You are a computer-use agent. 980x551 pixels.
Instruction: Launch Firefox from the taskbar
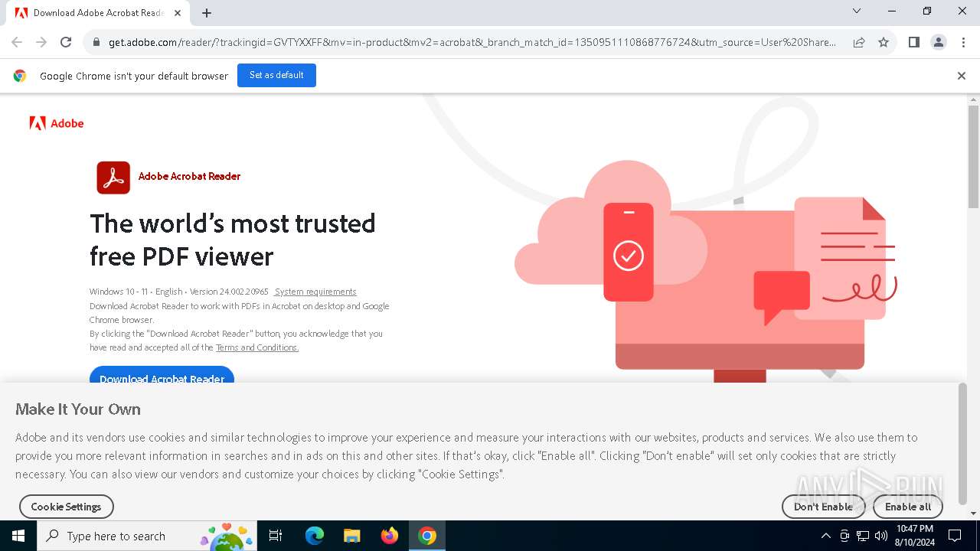click(x=390, y=536)
